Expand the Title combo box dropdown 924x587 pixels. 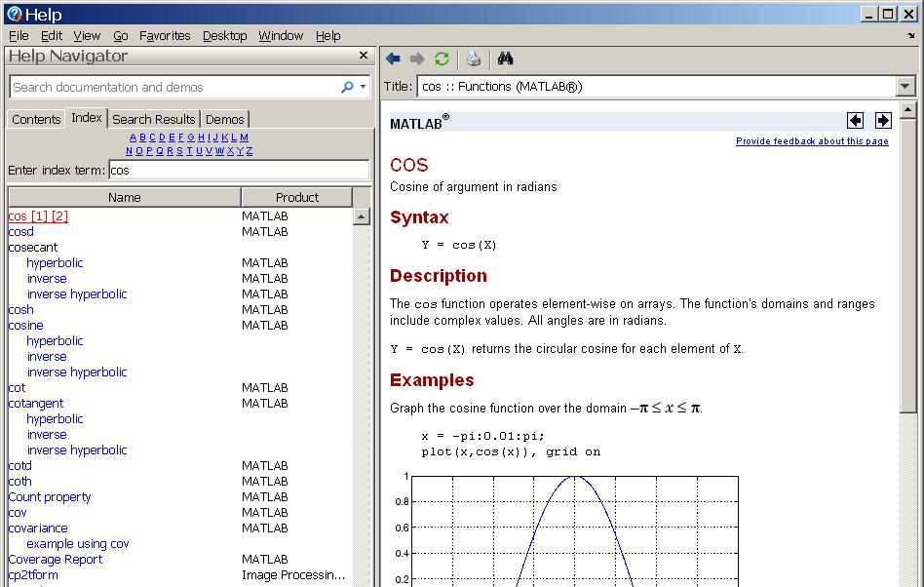905,87
